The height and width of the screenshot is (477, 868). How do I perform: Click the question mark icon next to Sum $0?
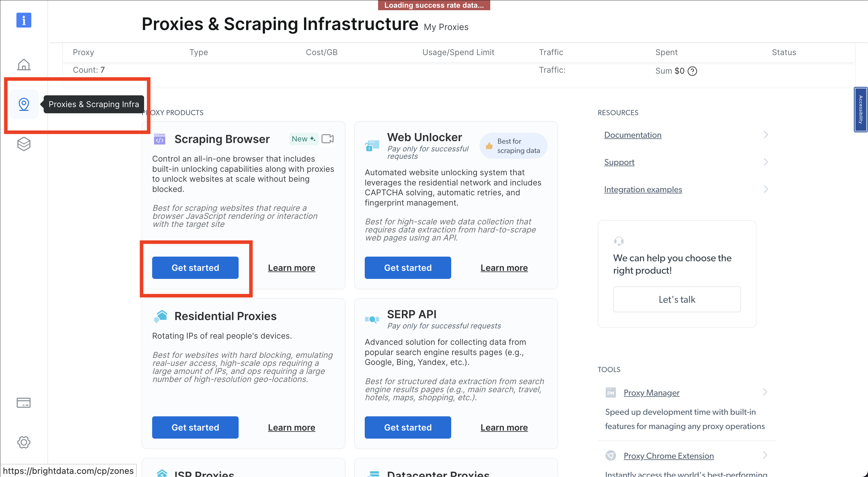[693, 71]
